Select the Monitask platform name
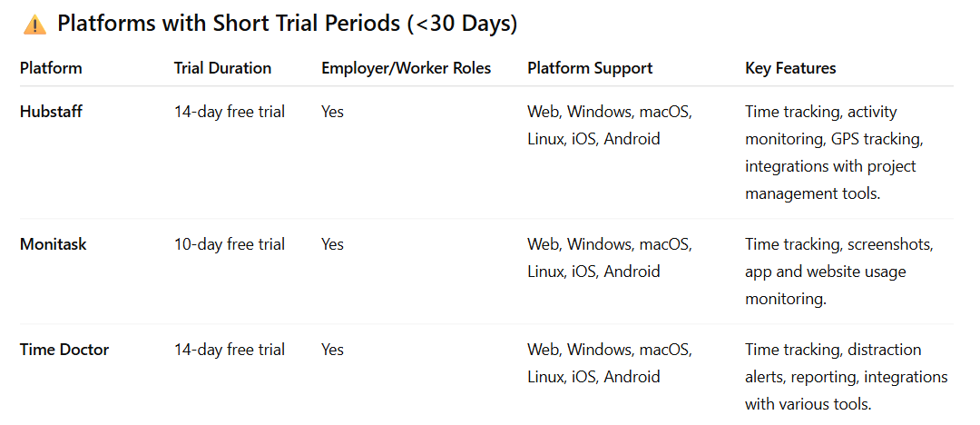Image resolution: width=980 pixels, height=425 pixels. (54, 244)
